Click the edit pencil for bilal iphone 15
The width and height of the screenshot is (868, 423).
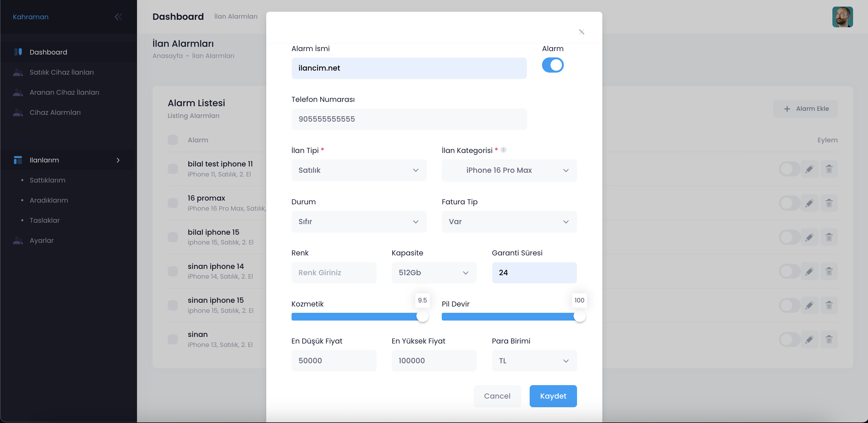pos(809,237)
